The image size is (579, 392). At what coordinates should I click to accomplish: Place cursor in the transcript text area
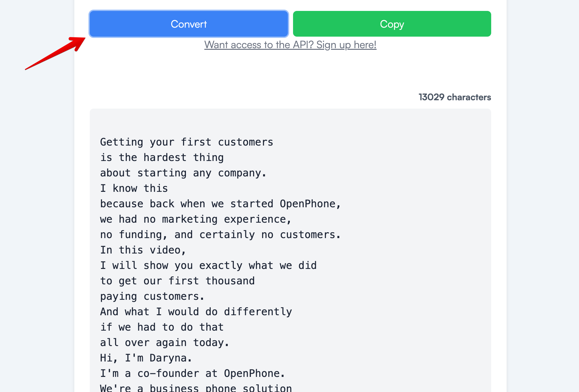pos(289,225)
